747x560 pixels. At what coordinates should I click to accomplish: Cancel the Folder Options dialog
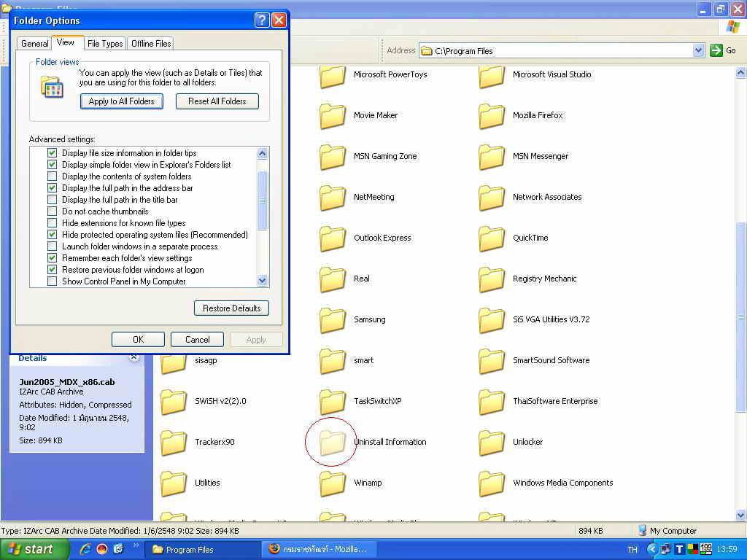(197, 340)
